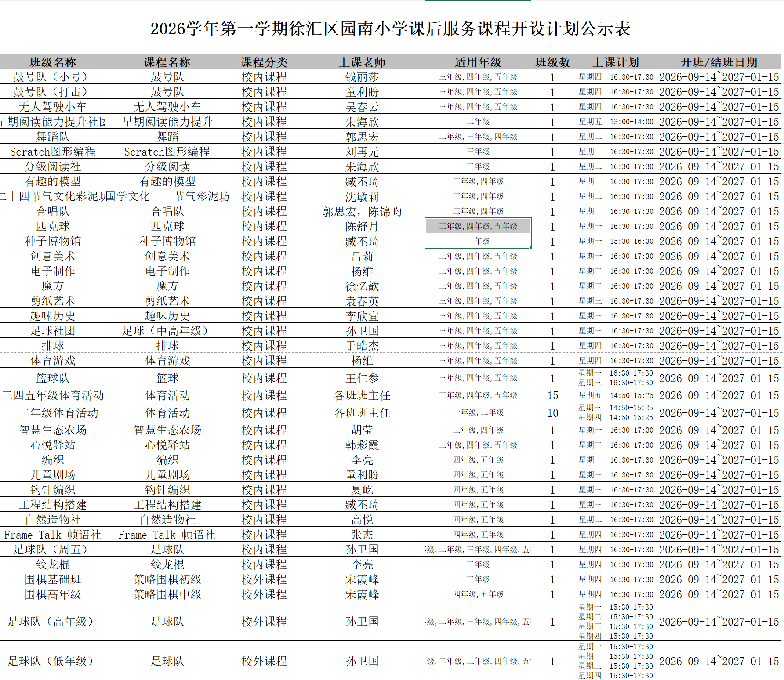Select teacher cell 徐忆歆
784x680 pixels.
click(x=362, y=286)
